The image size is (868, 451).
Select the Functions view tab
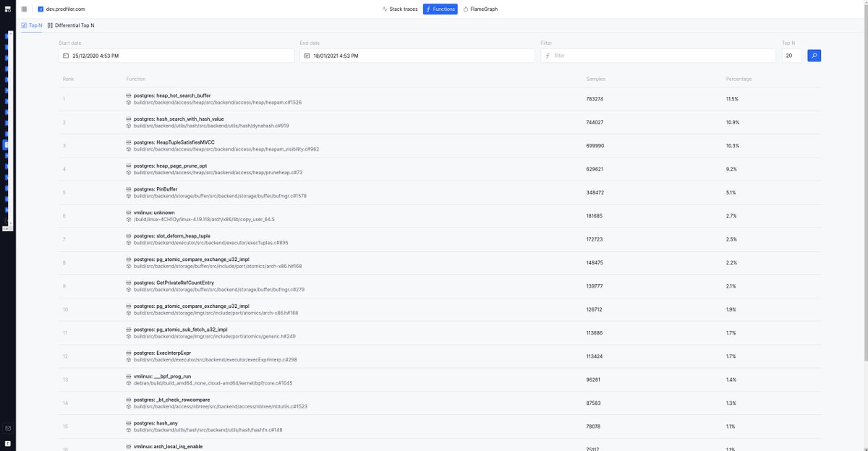click(x=441, y=9)
